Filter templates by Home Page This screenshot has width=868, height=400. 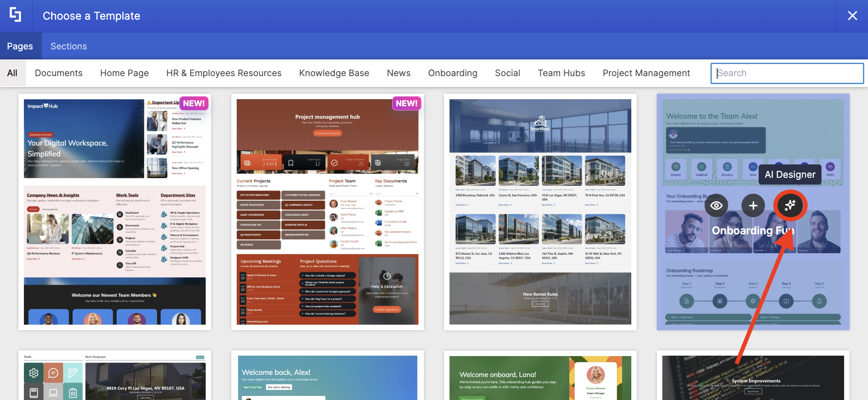(x=124, y=73)
